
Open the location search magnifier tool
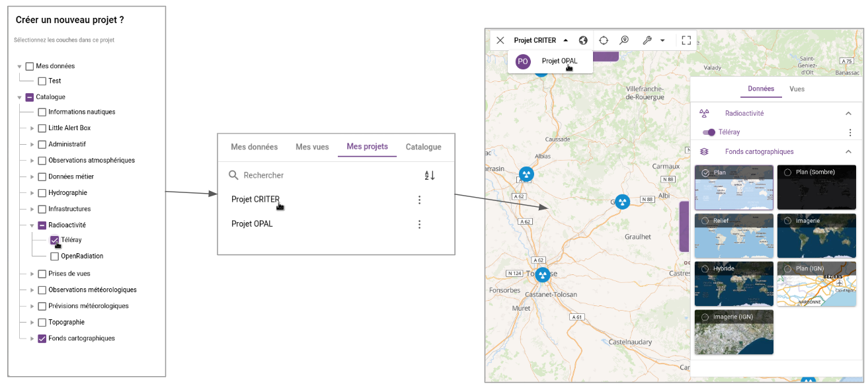click(624, 40)
